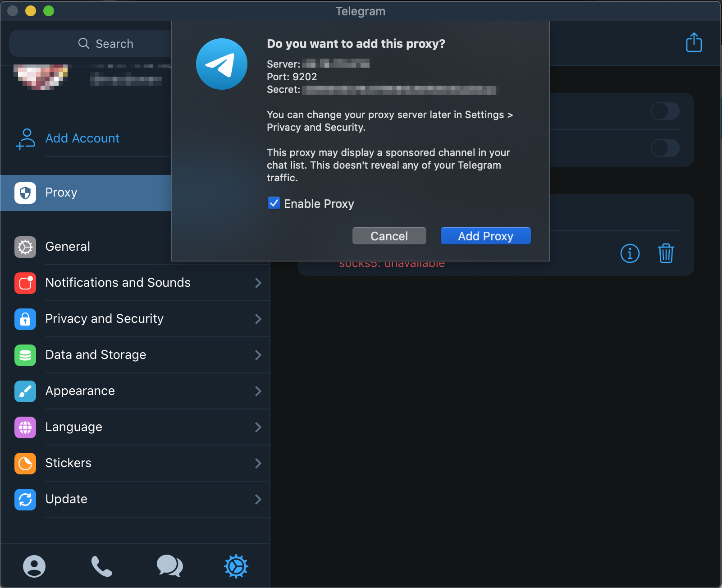The image size is (722, 588).
Task: Confirm with Add Proxy button
Action: click(486, 236)
